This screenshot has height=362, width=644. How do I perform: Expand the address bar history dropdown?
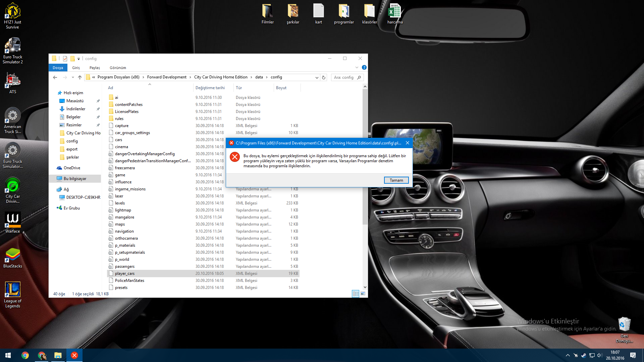pyautogui.click(x=317, y=77)
